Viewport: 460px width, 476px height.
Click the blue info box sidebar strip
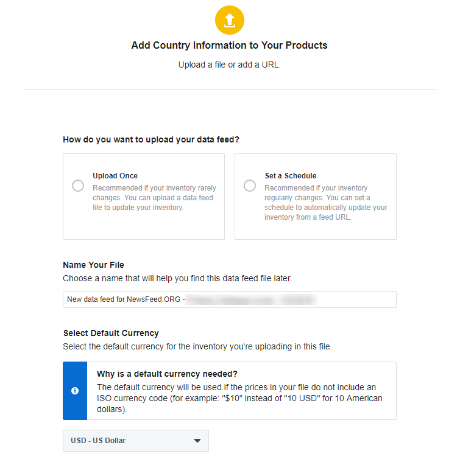click(75, 391)
